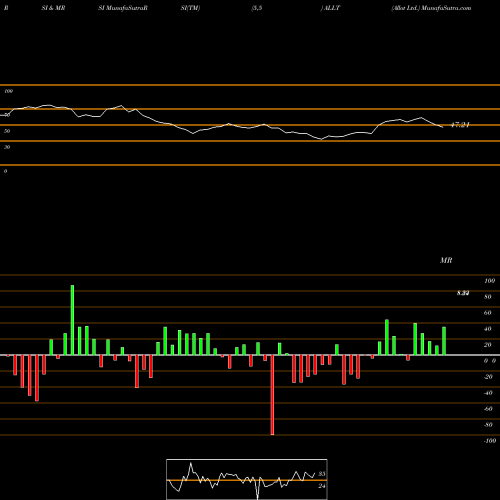Click the MR axis label -60
Viewport: 500px width, 500px height.
488,409
